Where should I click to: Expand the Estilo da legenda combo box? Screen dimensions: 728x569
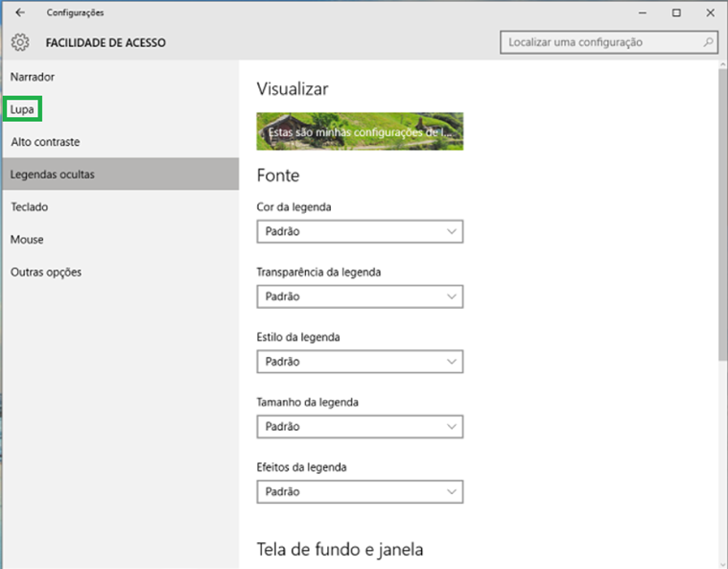pos(360,362)
